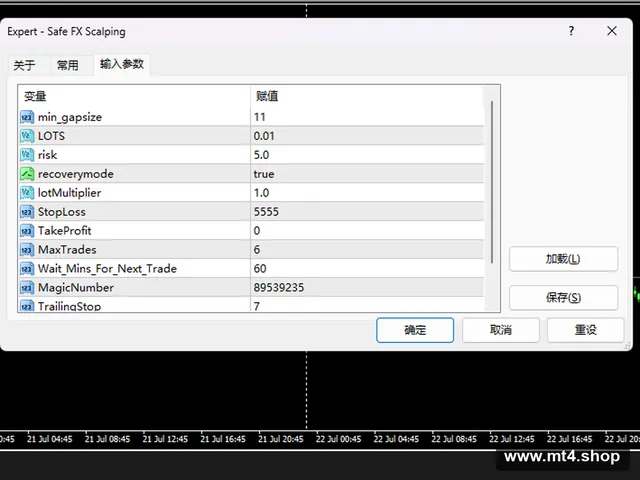The image size is (640, 480).
Task: Click the 22 Jul 08:45 chart time label
Action: click(454, 439)
